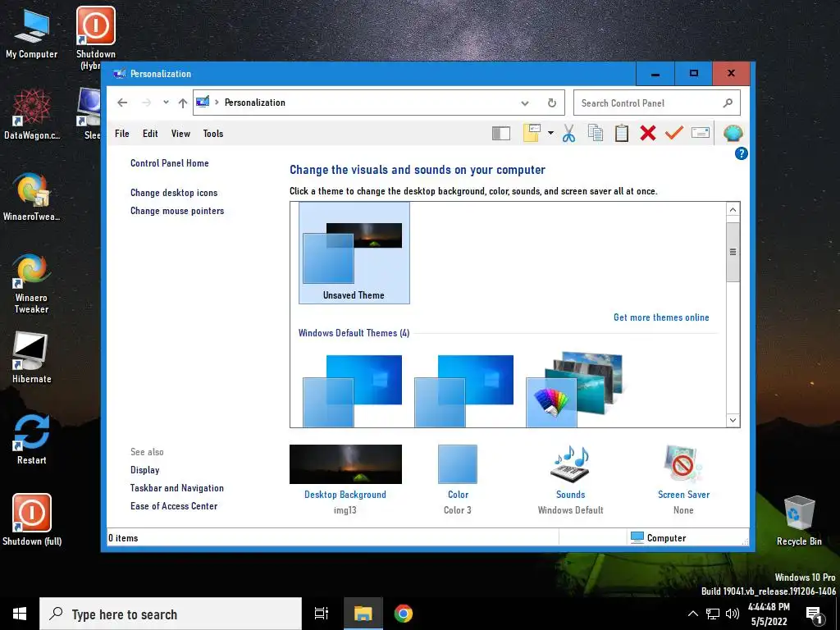Click the Windows Default Themes (4) header
Image resolution: width=840 pixels, height=630 pixels.
[x=354, y=333]
